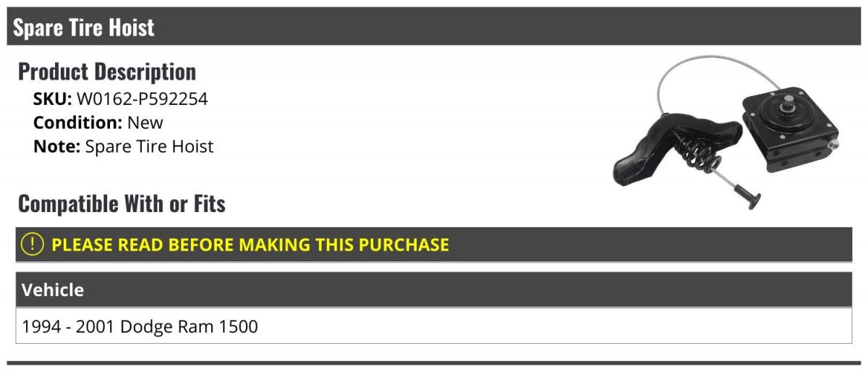The height and width of the screenshot is (372, 868).
Task: Click the SKU number W0162-P592254
Action: [142, 99]
